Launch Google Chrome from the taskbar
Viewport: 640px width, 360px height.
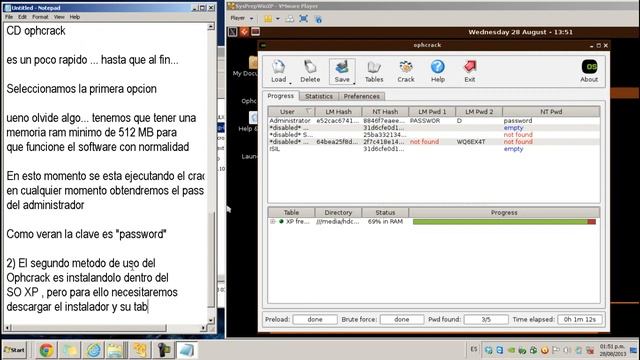[x=46, y=350]
